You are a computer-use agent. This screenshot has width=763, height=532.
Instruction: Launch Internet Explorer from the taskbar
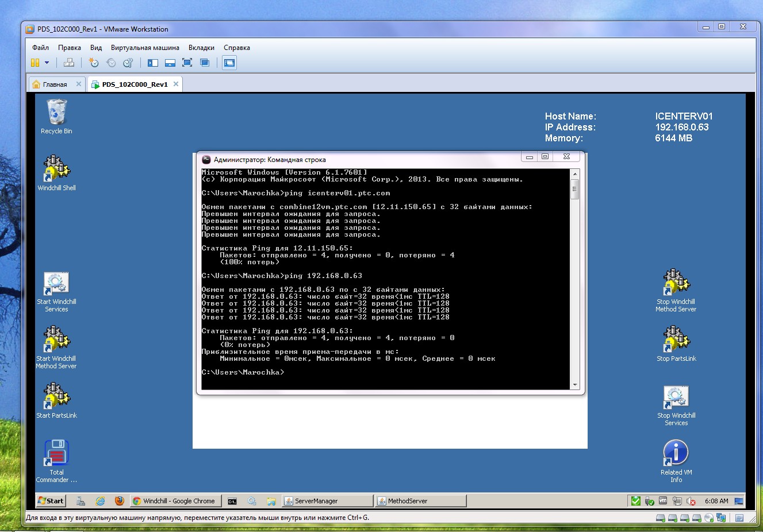[100, 501]
